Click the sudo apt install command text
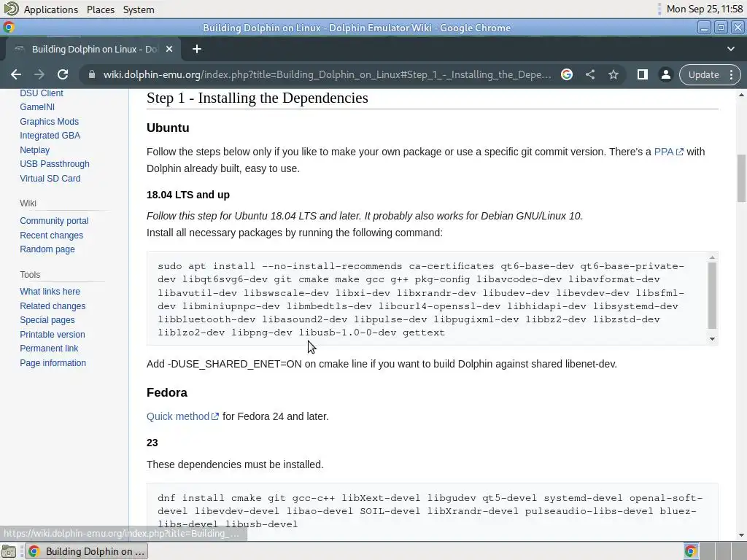Image resolution: width=747 pixels, height=560 pixels. [x=421, y=300]
